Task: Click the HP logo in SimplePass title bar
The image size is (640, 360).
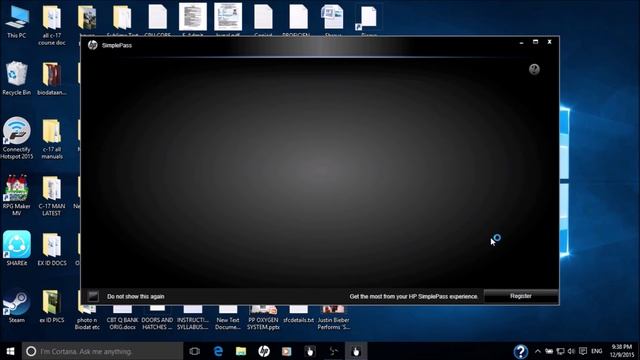Action: (x=93, y=45)
